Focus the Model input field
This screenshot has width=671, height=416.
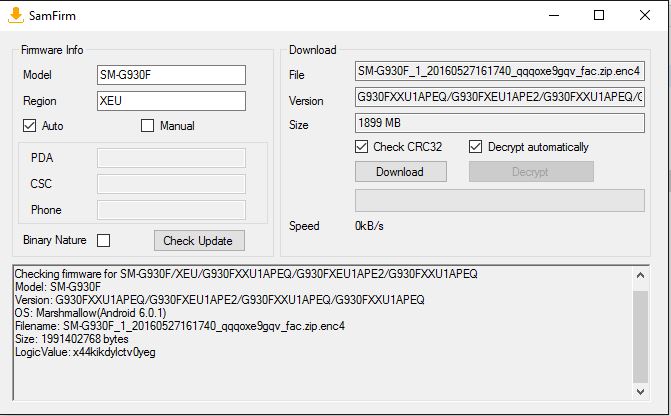click(x=172, y=75)
